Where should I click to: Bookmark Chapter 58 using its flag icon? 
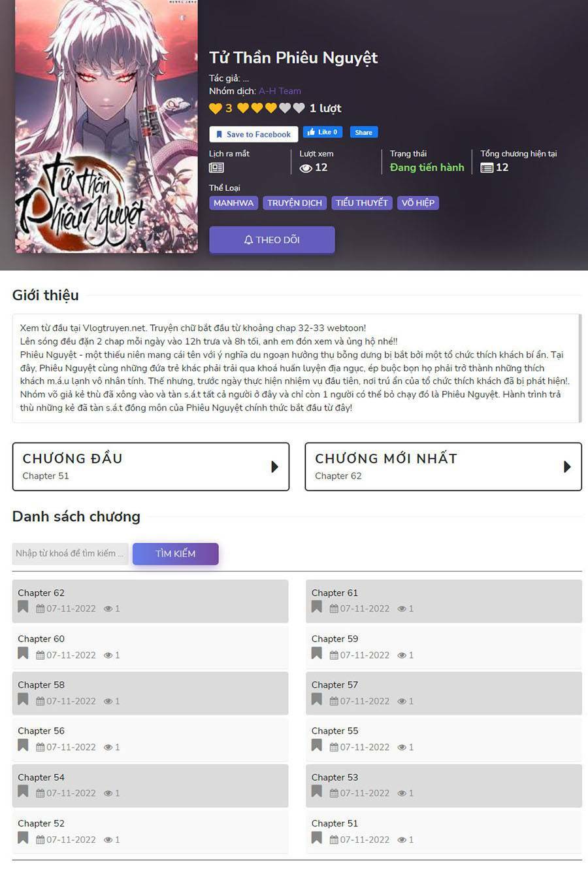point(23,699)
